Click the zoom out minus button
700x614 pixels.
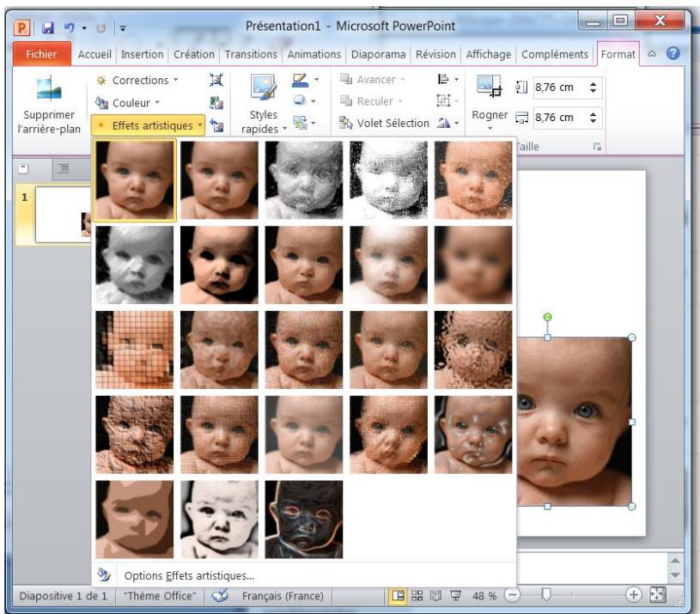(x=513, y=595)
